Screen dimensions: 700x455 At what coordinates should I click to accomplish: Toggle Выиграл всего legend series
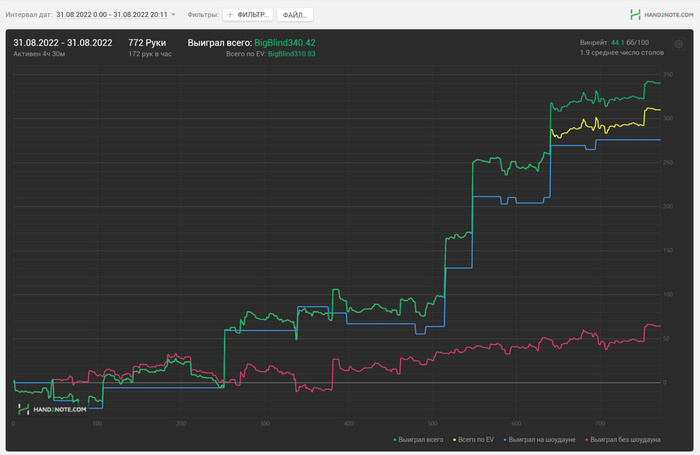pyautogui.click(x=418, y=440)
